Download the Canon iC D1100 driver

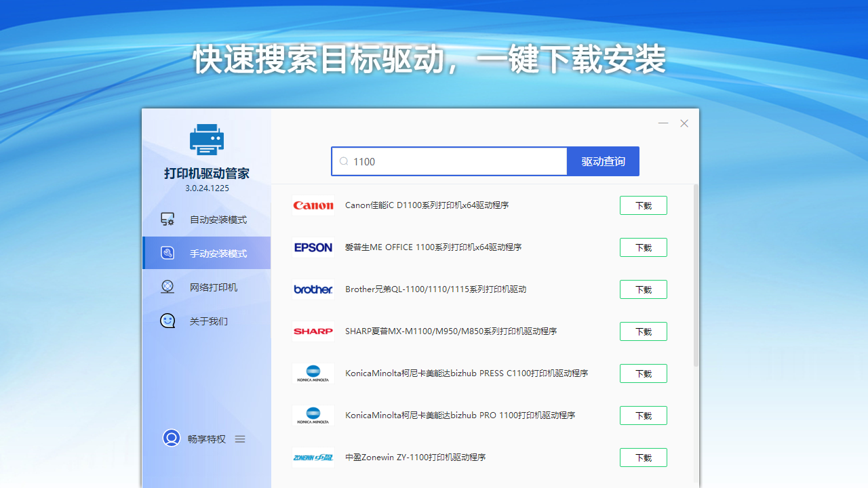click(643, 205)
